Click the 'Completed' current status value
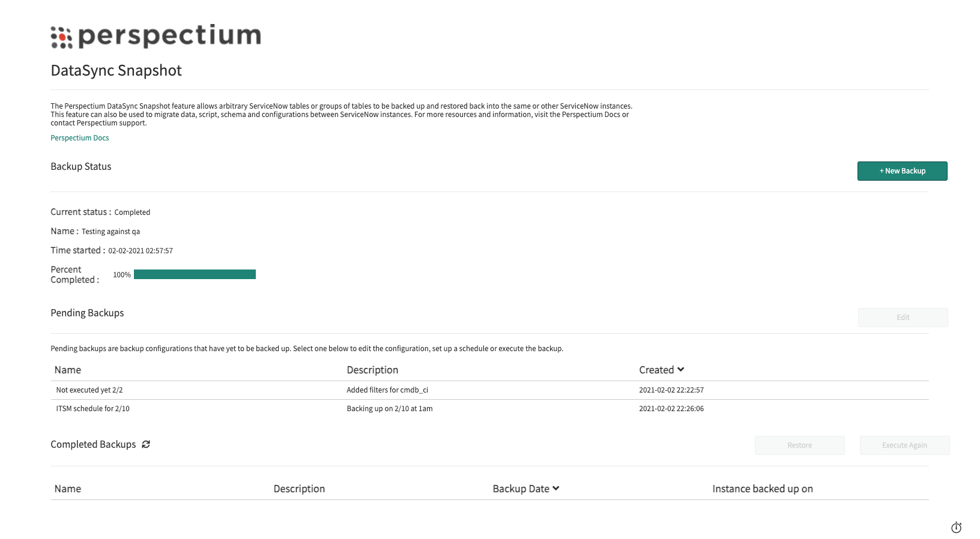 132,212
